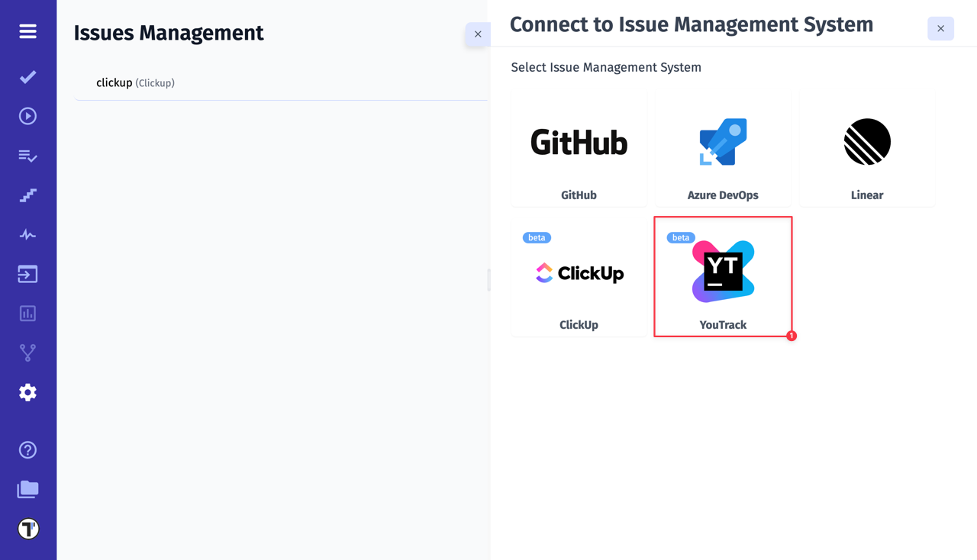Image resolution: width=977 pixels, height=560 pixels.
Task: Select GitHub as issue management system
Action: point(579,149)
